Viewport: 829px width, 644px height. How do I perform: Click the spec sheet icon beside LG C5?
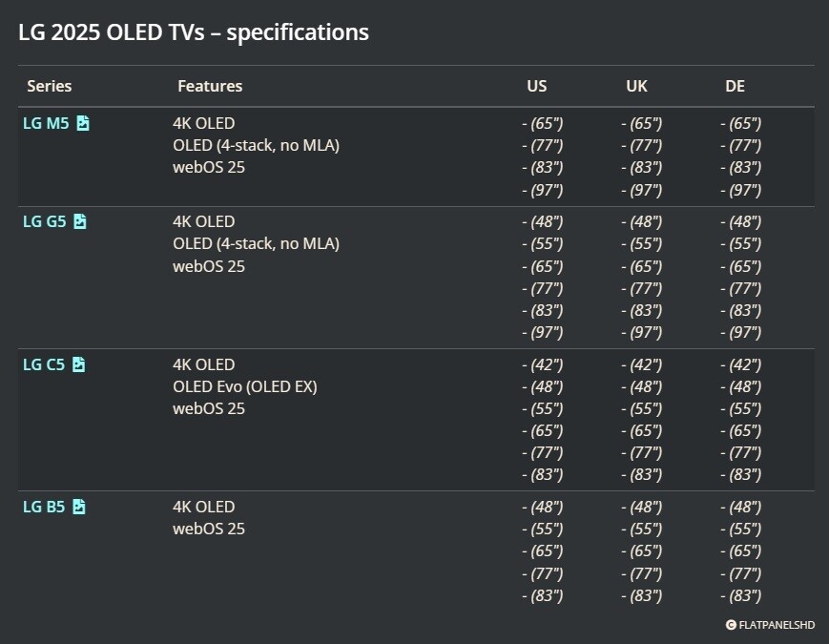point(78,364)
